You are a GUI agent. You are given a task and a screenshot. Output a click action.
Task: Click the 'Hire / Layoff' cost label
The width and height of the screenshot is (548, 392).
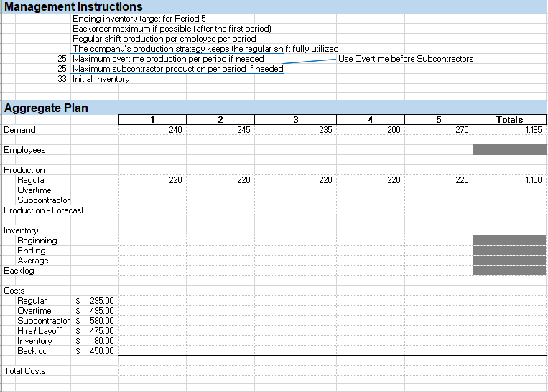click(40, 331)
